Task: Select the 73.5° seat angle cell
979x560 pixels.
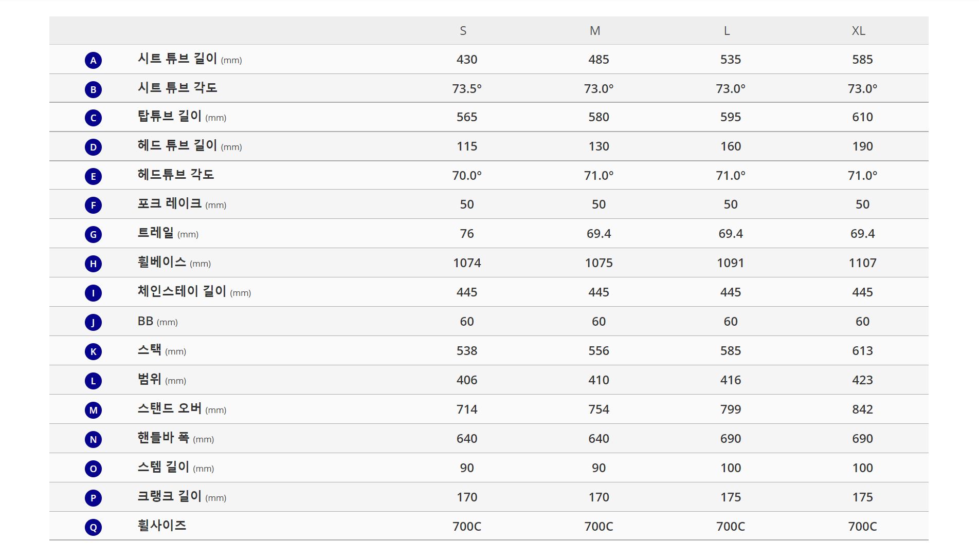Action: (x=467, y=88)
